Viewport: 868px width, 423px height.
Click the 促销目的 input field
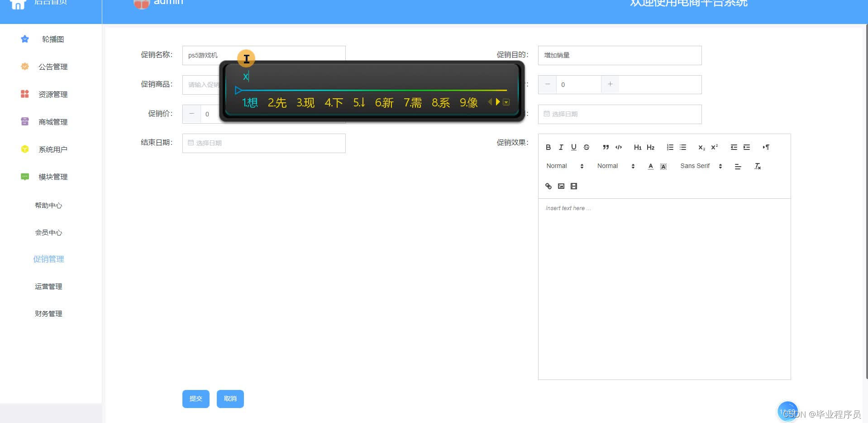tap(620, 55)
